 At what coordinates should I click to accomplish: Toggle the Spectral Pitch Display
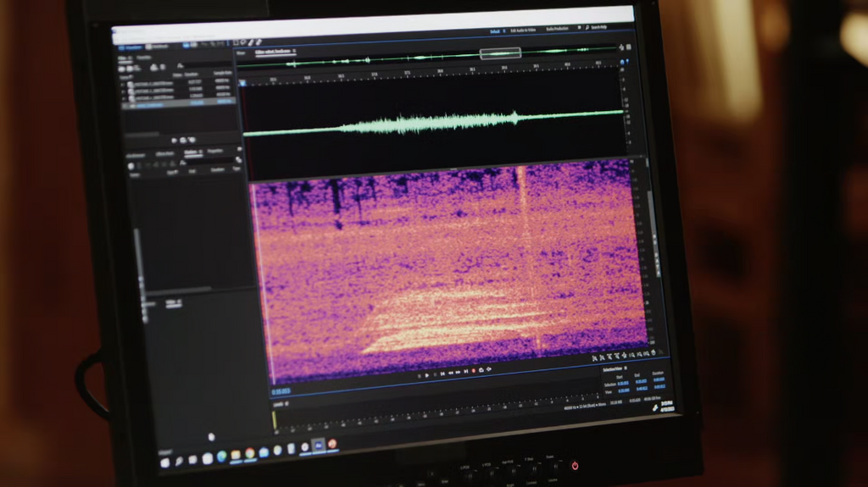click(x=194, y=45)
